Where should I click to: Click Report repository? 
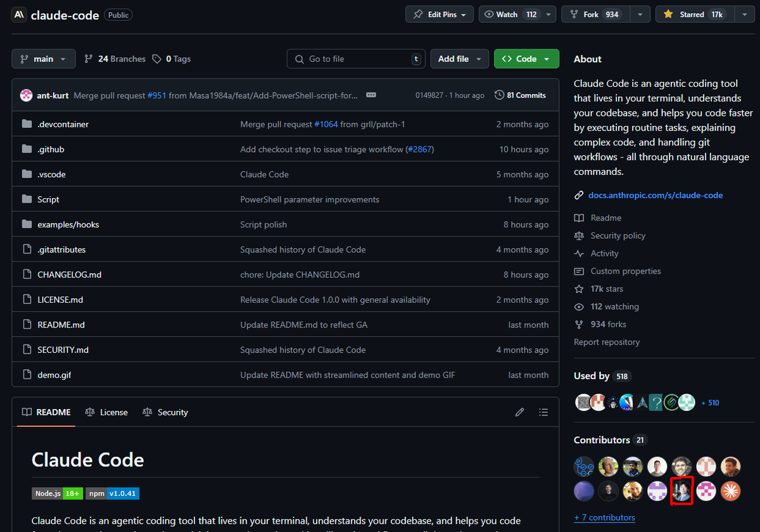pyautogui.click(x=607, y=342)
